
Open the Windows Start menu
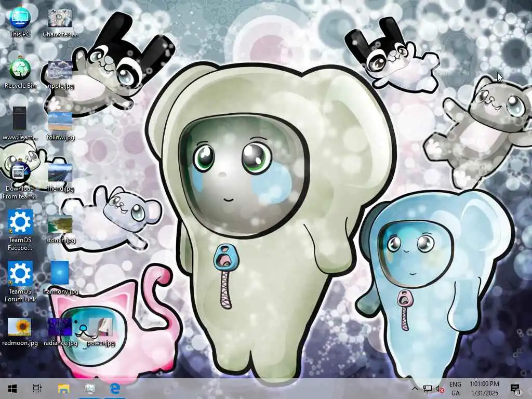pyautogui.click(x=12, y=389)
